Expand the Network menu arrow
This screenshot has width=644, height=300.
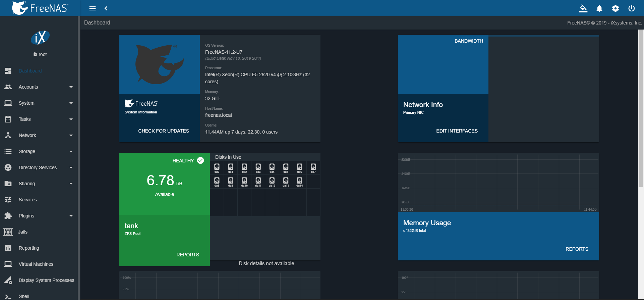[x=71, y=135]
